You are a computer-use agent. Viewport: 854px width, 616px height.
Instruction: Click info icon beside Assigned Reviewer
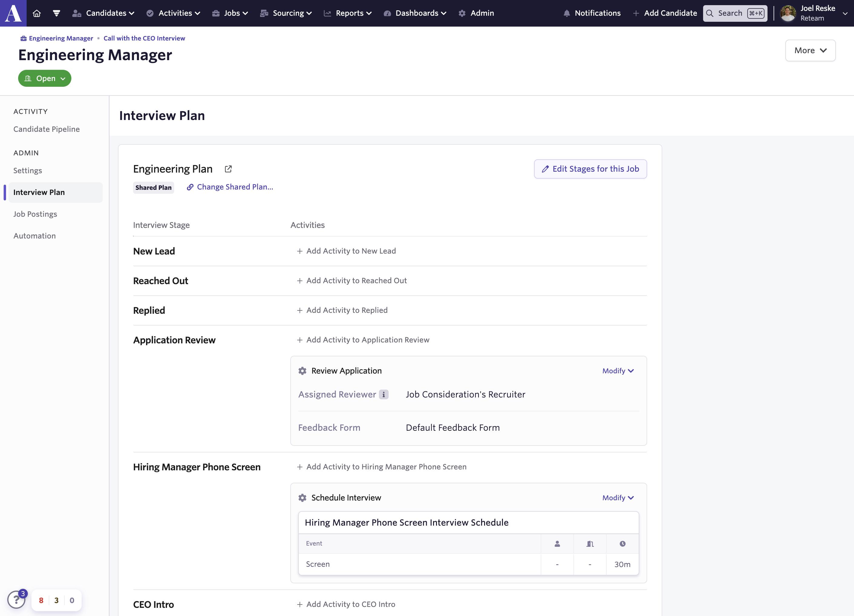pyautogui.click(x=383, y=394)
